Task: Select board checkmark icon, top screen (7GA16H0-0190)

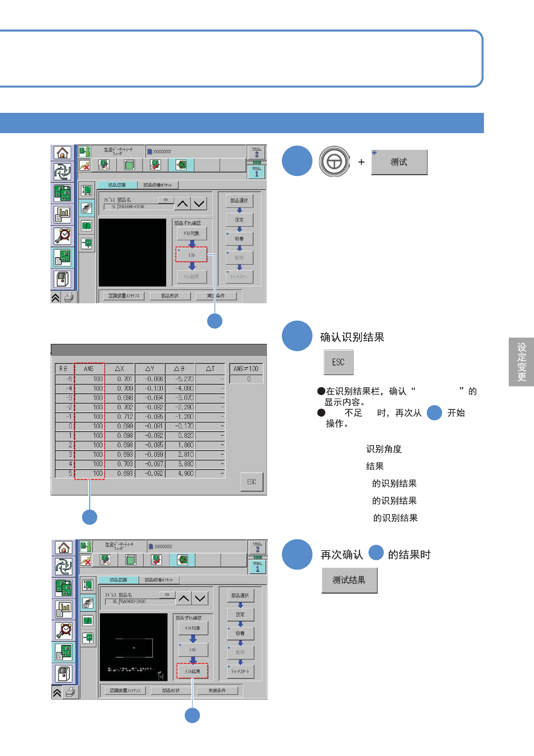Action: pyautogui.click(x=155, y=165)
